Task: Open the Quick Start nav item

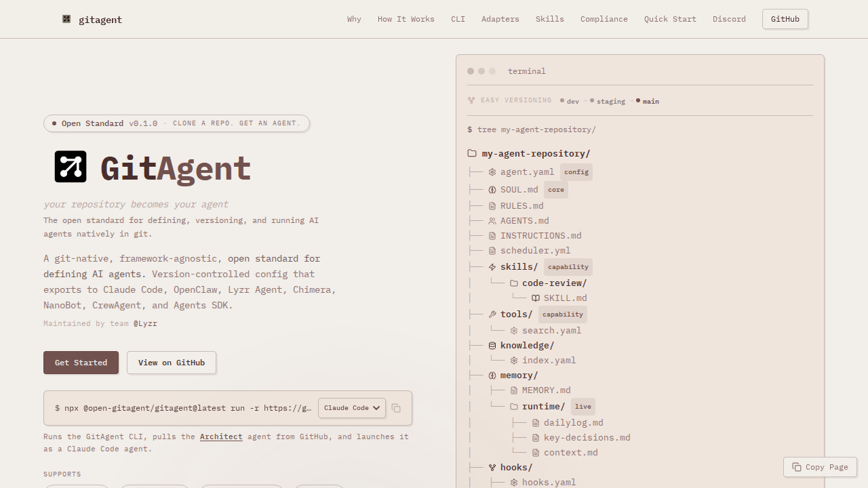Action: pyautogui.click(x=670, y=19)
